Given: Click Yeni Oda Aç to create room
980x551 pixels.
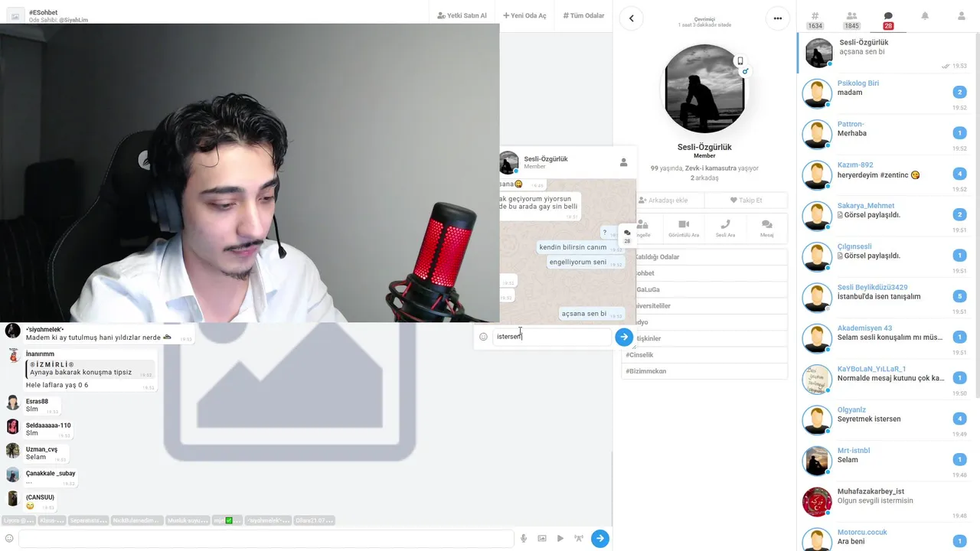Looking at the screenshot, I should (x=524, y=15).
